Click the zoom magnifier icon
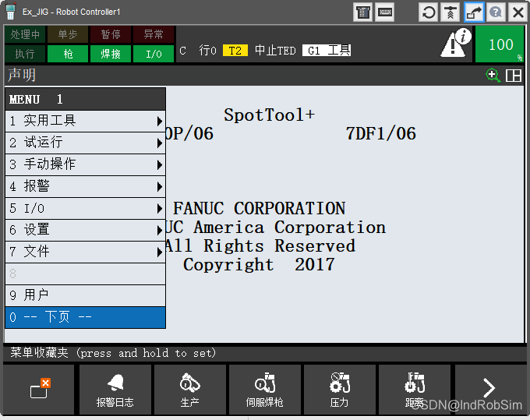Viewport: 530px width, 420px height. [493, 75]
